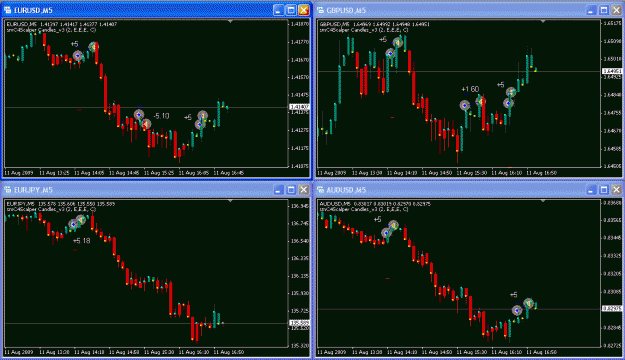Image resolution: width=625 pixels, height=360 pixels.
Task: Click the current price label 1.64951 in GBPUSD
Action: point(611,71)
